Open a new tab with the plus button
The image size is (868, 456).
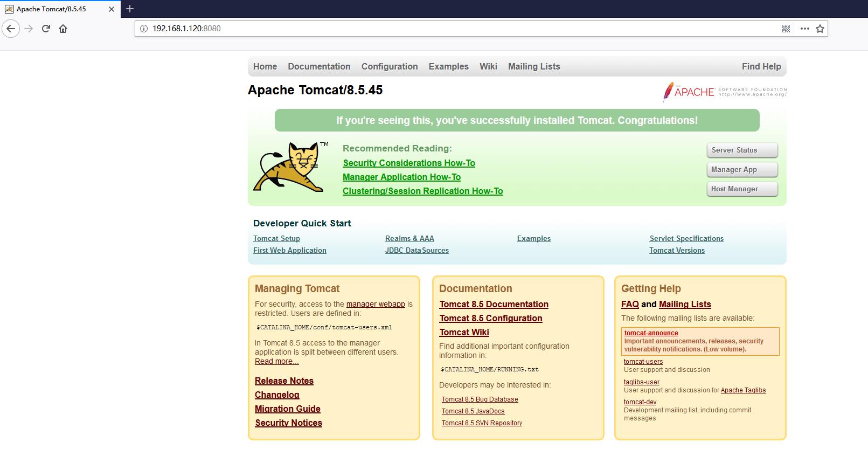pos(130,9)
